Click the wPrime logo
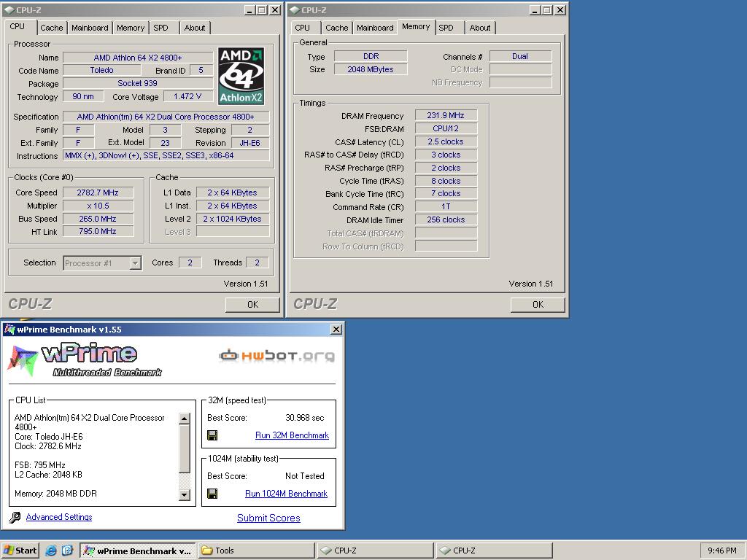 [85, 359]
